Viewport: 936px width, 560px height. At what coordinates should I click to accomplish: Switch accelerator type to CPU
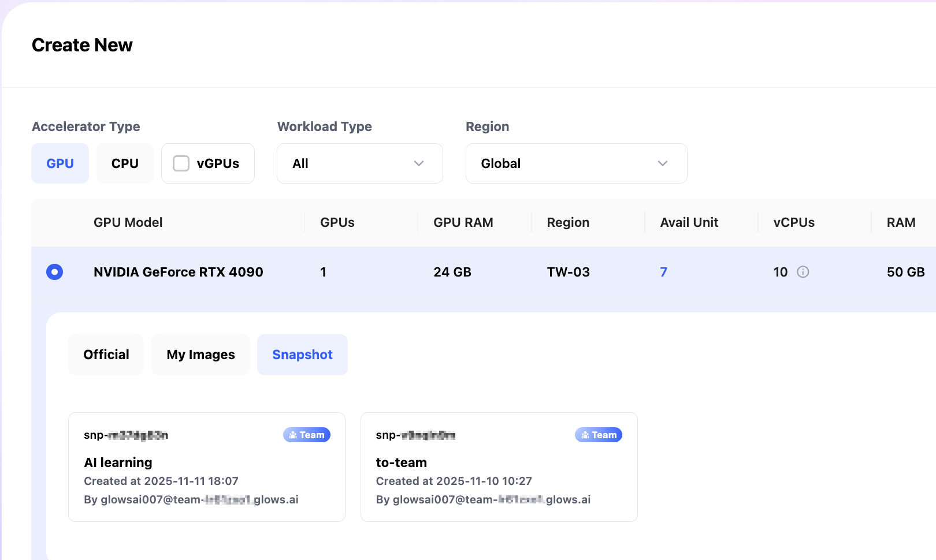125,163
